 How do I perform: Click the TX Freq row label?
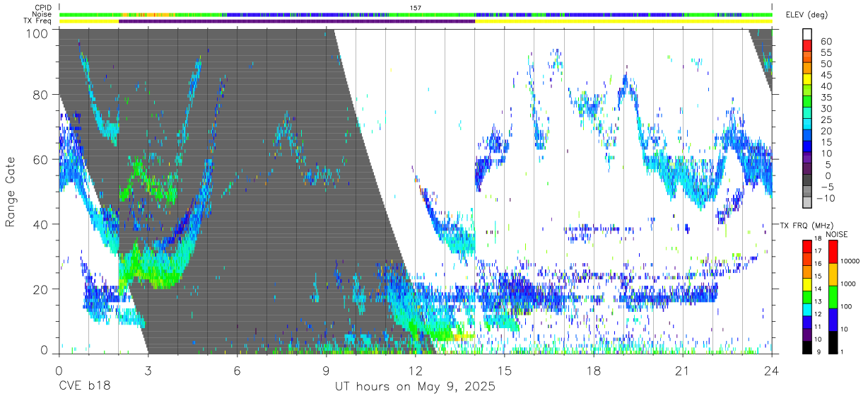(39, 21)
